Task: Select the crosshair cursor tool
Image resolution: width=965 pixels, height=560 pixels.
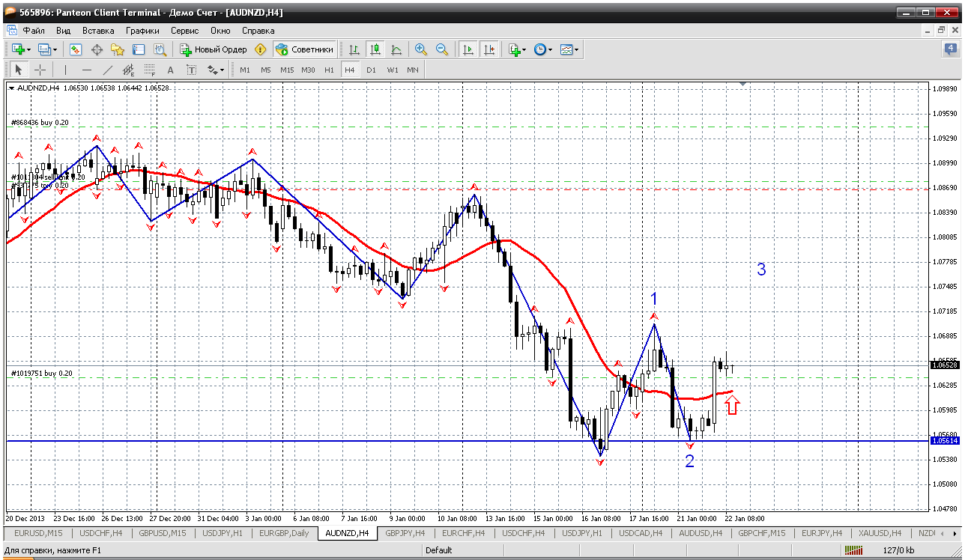Action: pyautogui.click(x=40, y=70)
